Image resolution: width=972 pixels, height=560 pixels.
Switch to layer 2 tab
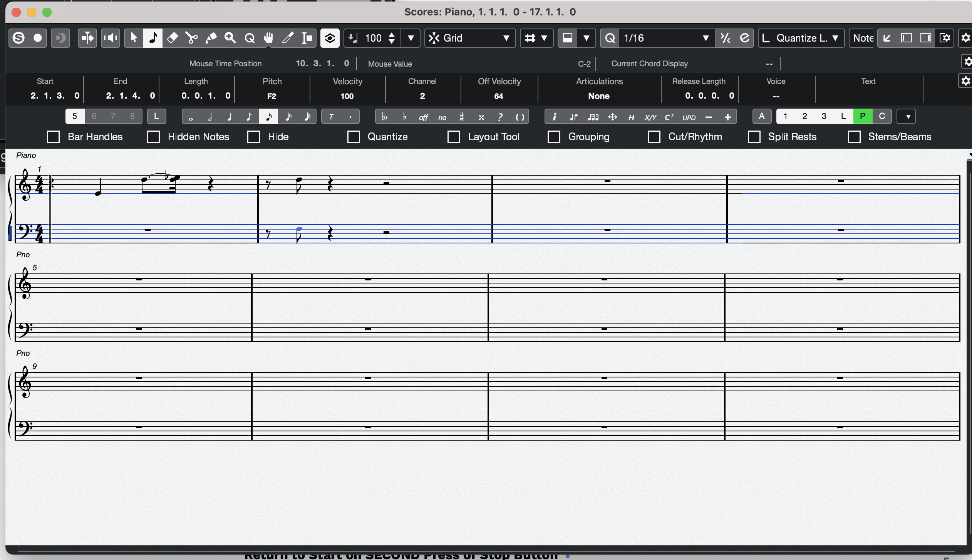[804, 116]
